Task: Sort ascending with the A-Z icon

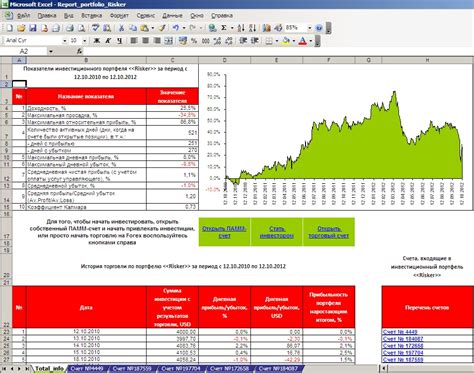Action: (x=241, y=28)
